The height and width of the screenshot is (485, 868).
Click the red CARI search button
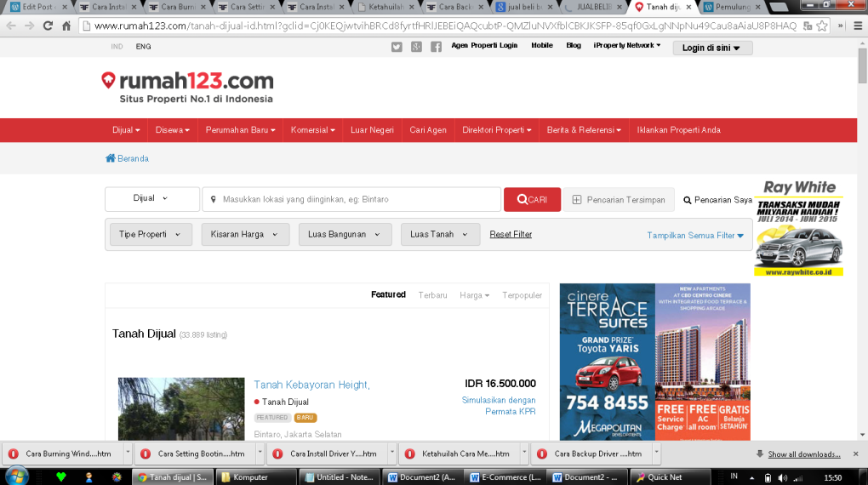click(x=532, y=199)
